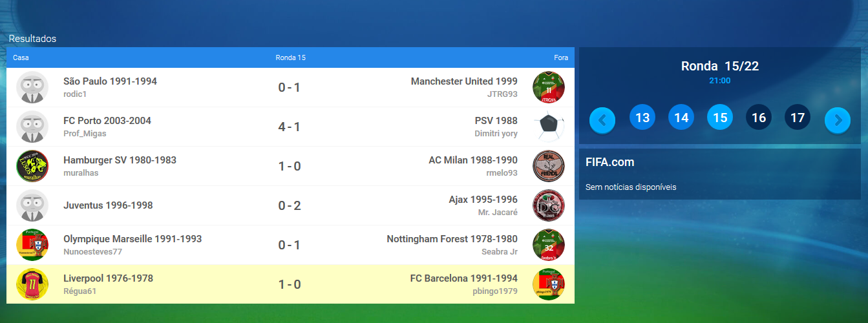
Task: Go to round 16
Action: coord(759,118)
